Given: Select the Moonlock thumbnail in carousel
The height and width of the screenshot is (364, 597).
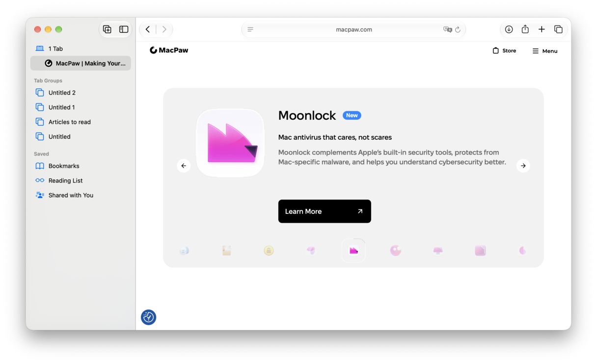Looking at the screenshot, I should click(353, 251).
